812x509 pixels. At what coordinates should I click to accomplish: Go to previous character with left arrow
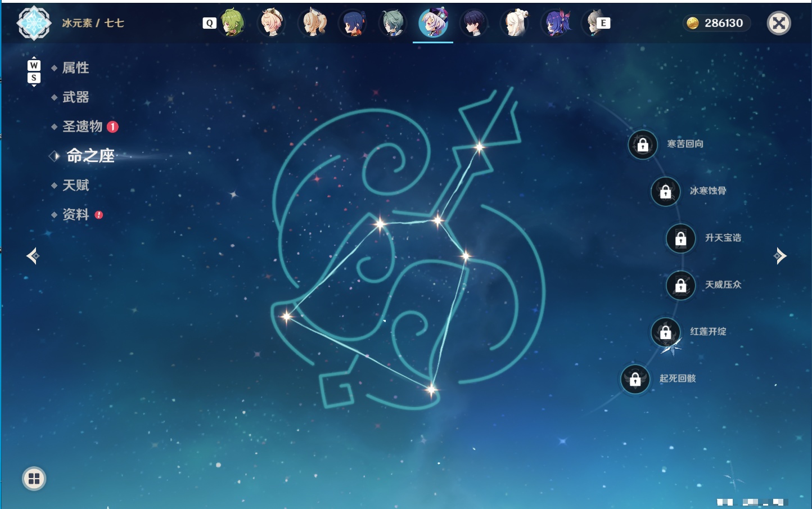click(33, 256)
